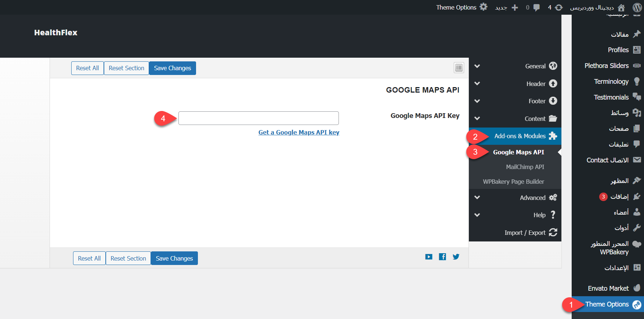The height and width of the screenshot is (319, 644).
Task: Open Import / Export settings
Action: (x=525, y=233)
